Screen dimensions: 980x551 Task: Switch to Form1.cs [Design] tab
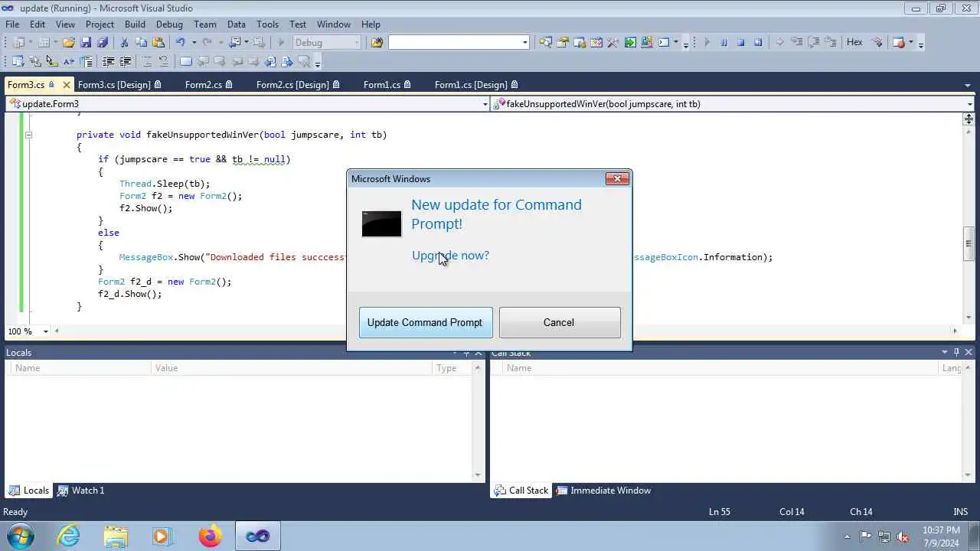click(476, 84)
